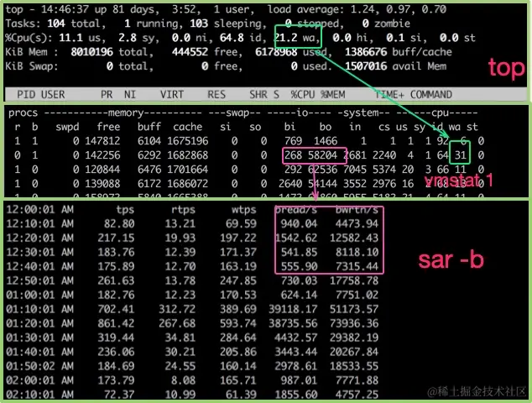Click load average value 1.24
Screen dimensions: 532x403
[x=364, y=9]
